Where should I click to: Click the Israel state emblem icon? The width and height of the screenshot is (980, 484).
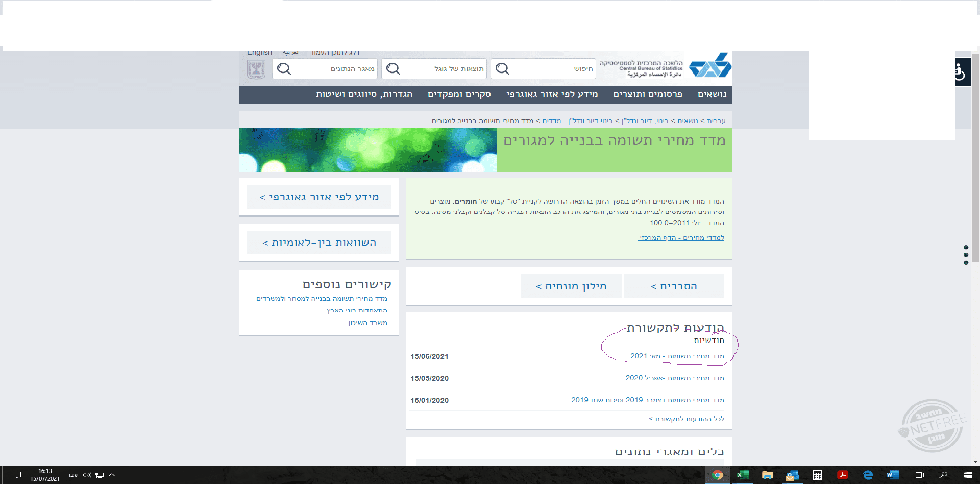[256, 69]
